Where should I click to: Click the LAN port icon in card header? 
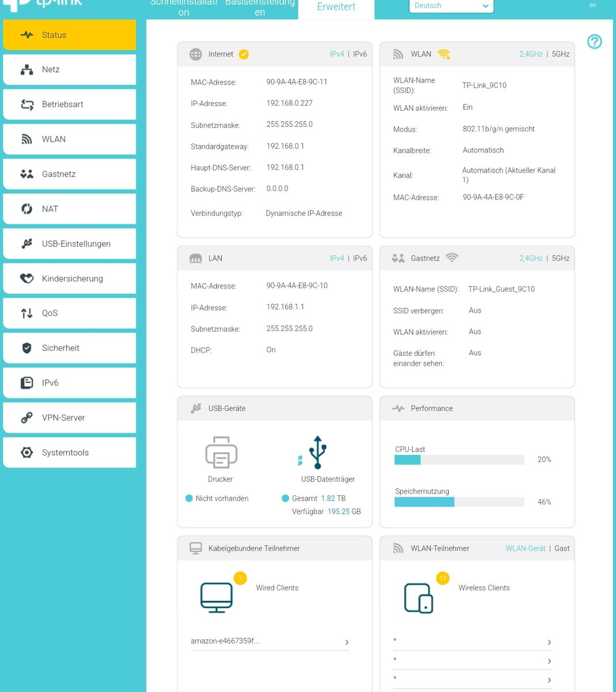[x=196, y=258]
